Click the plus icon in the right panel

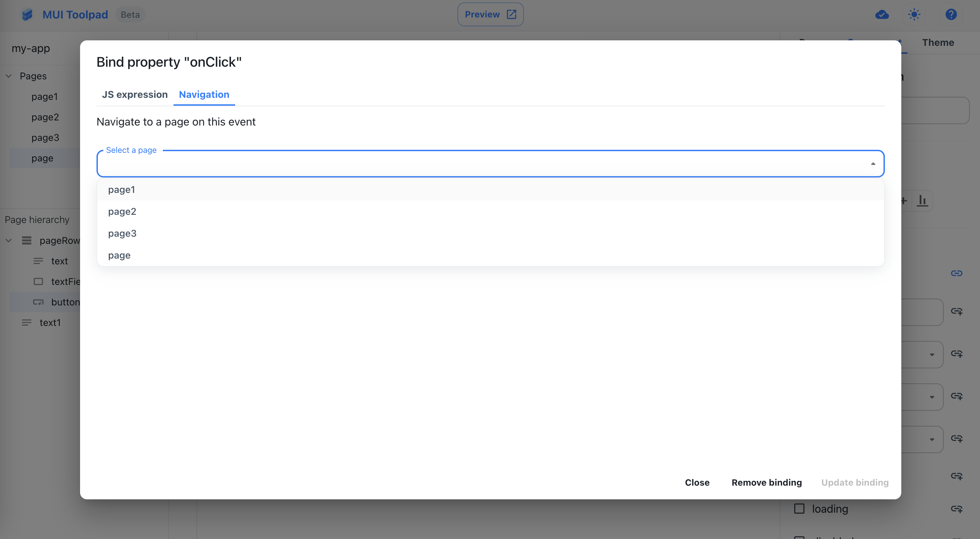pyautogui.click(x=904, y=201)
